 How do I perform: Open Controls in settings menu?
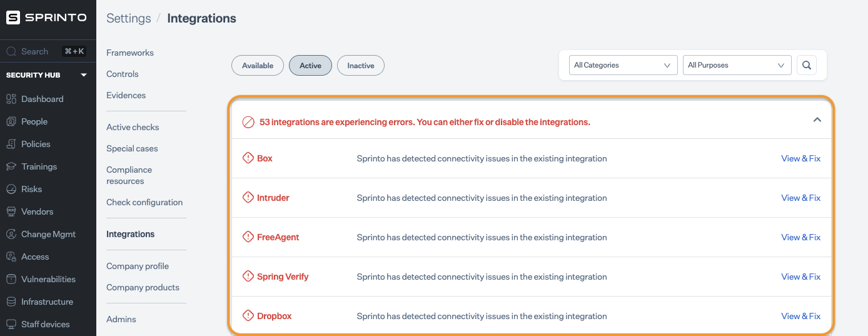[x=123, y=74]
